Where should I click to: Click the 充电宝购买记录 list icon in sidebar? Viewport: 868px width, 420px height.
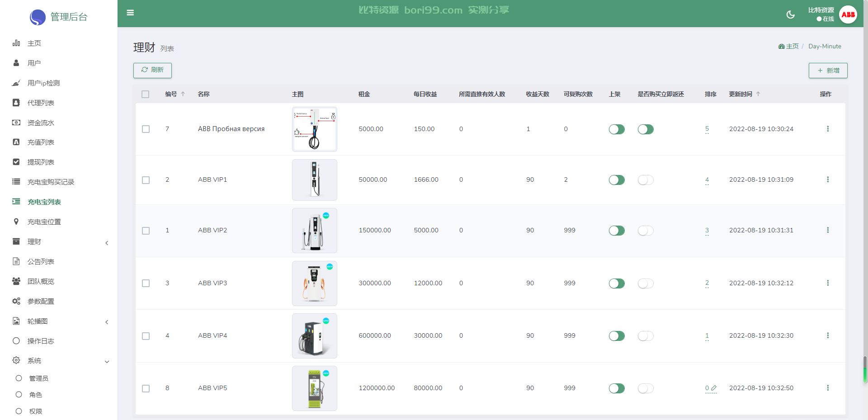[x=16, y=182]
